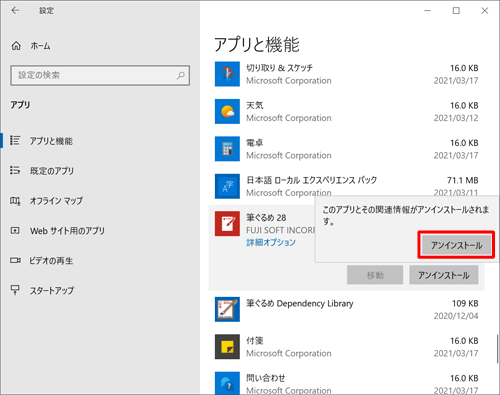This screenshot has height=395, width=500.
Task: Select 日本語 ローカル エクスペリエンス パック text
Action: click(312, 180)
